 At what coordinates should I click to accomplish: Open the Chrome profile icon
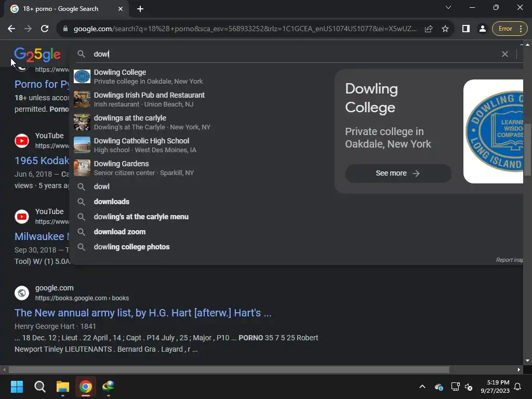click(482, 29)
